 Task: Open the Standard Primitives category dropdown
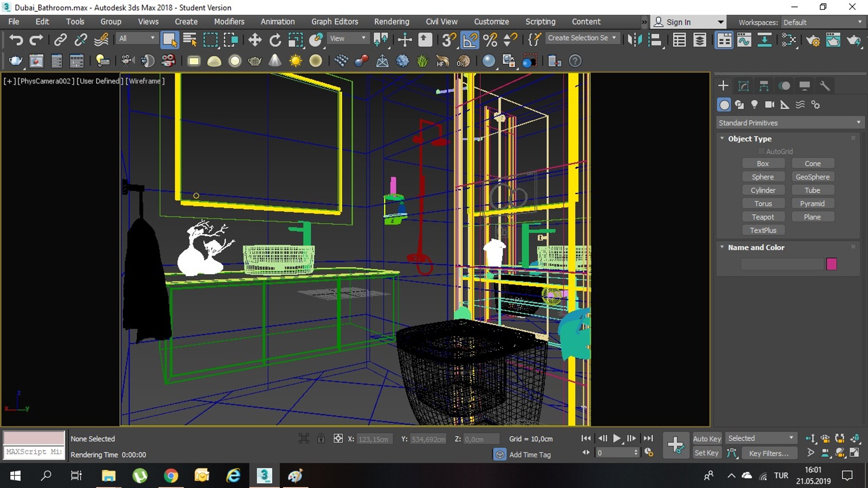(790, 123)
